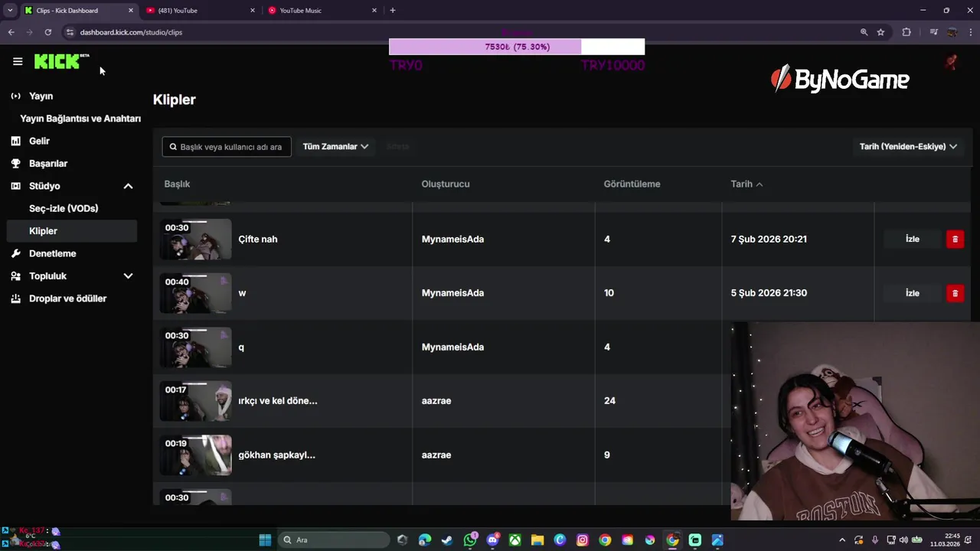Screen dimensions: 980x551
Task: Open the Windows Start menu
Action: pyautogui.click(x=265, y=540)
